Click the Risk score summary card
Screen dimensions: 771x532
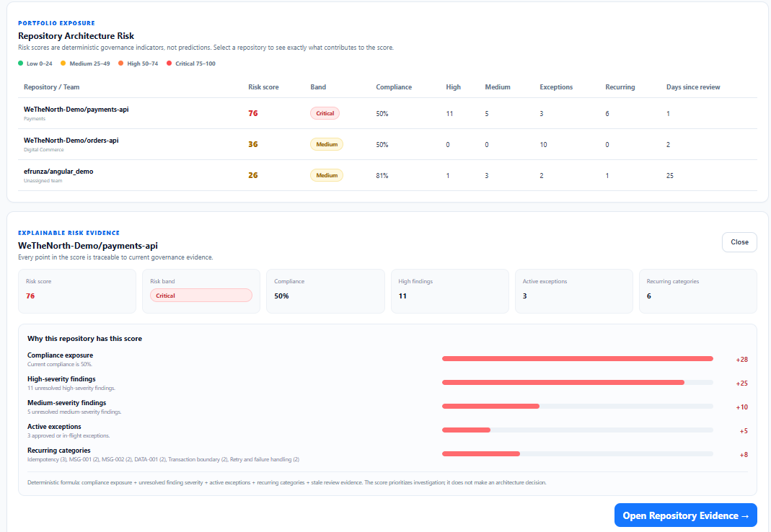[77, 291]
